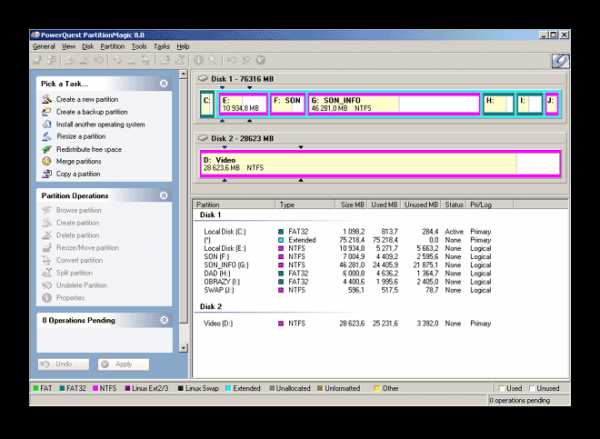Click the Linux Ext2/3 legend color swatch
The image size is (600, 439).
tap(128, 388)
